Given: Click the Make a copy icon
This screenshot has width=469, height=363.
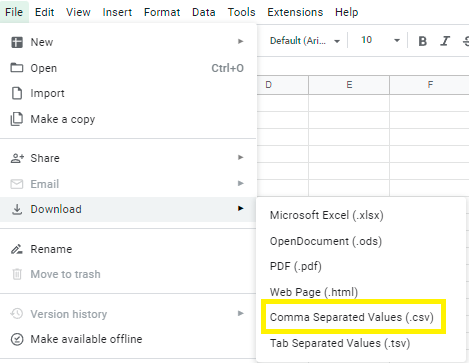Looking at the screenshot, I should (17, 119).
